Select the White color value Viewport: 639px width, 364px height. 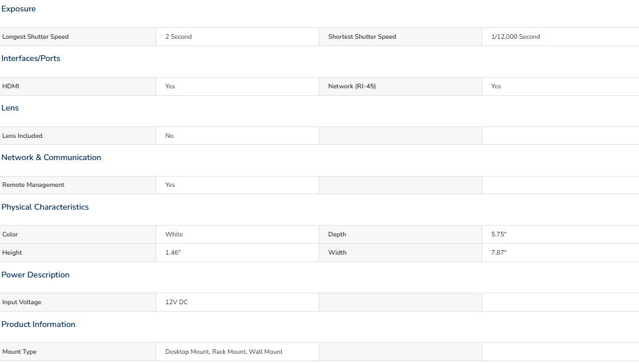pyautogui.click(x=174, y=235)
